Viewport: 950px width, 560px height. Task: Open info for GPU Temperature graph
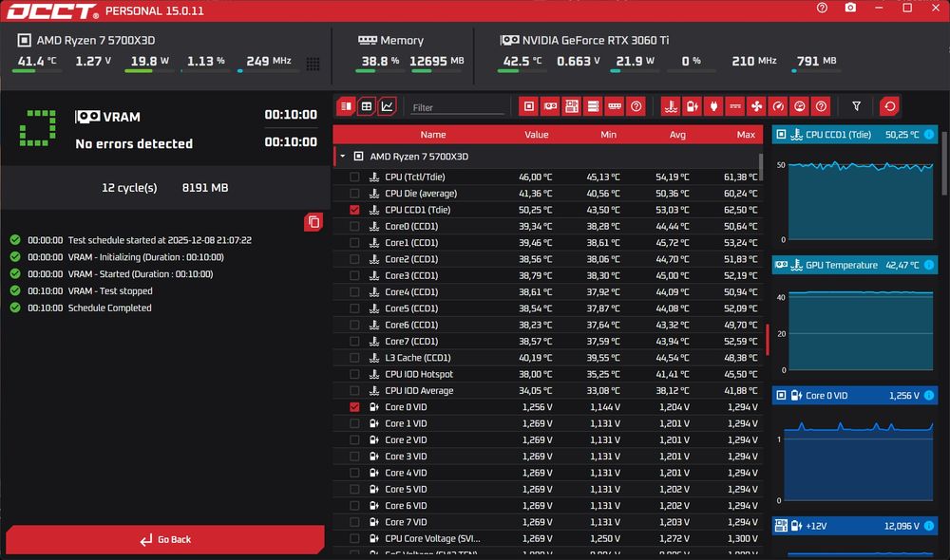(929, 265)
